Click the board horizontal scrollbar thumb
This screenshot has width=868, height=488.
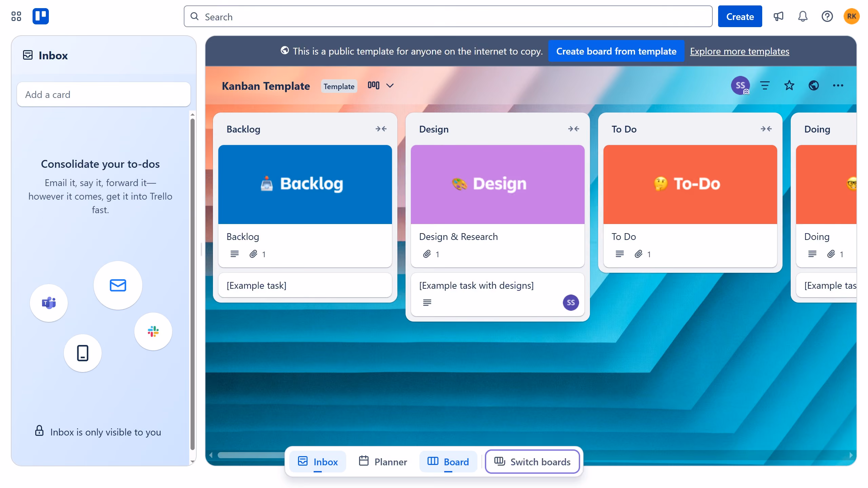pos(252,455)
